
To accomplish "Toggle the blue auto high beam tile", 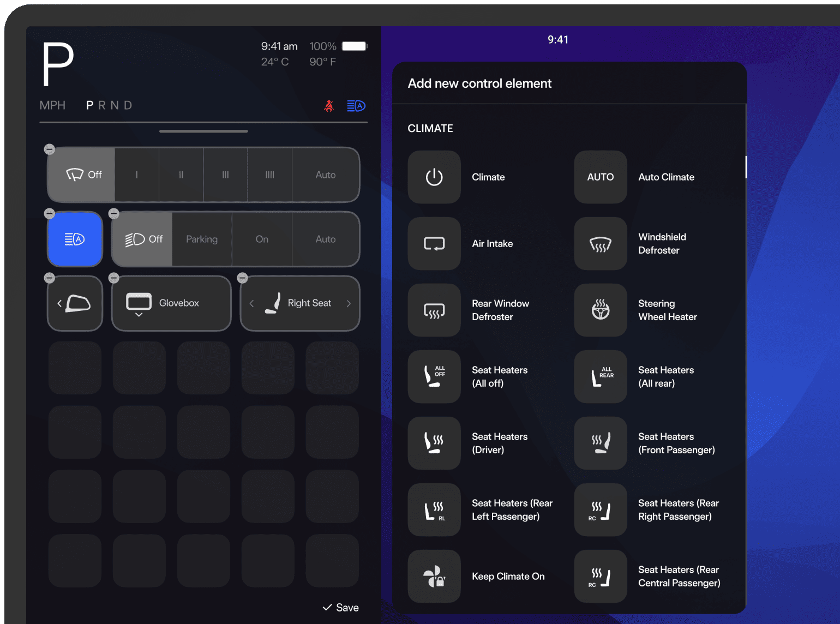I will point(75,239).
